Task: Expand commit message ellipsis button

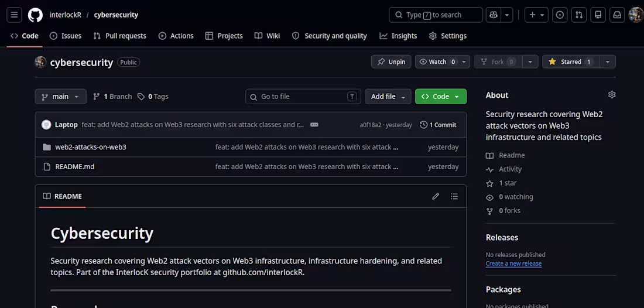Action: 314,125
